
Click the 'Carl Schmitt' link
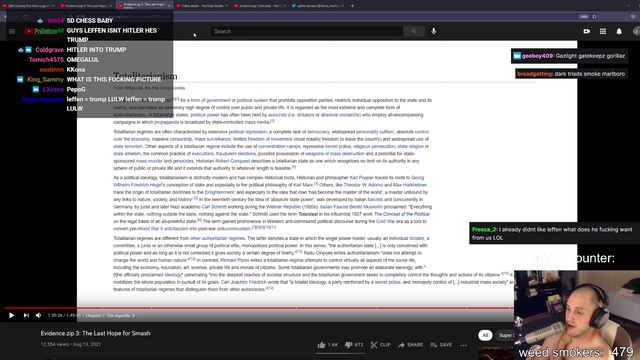(x=214, y=207)
